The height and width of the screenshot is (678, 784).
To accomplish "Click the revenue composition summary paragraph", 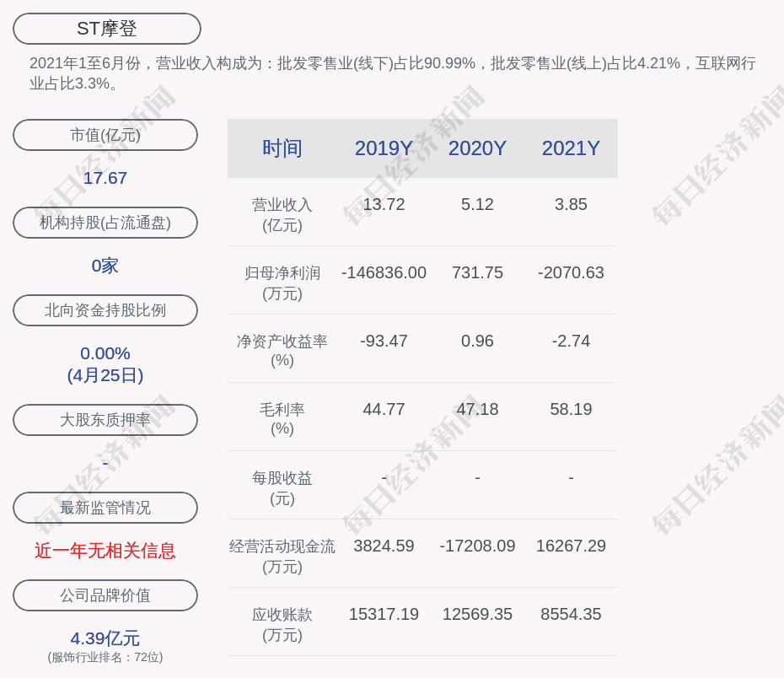I will [x=393, y=73].
